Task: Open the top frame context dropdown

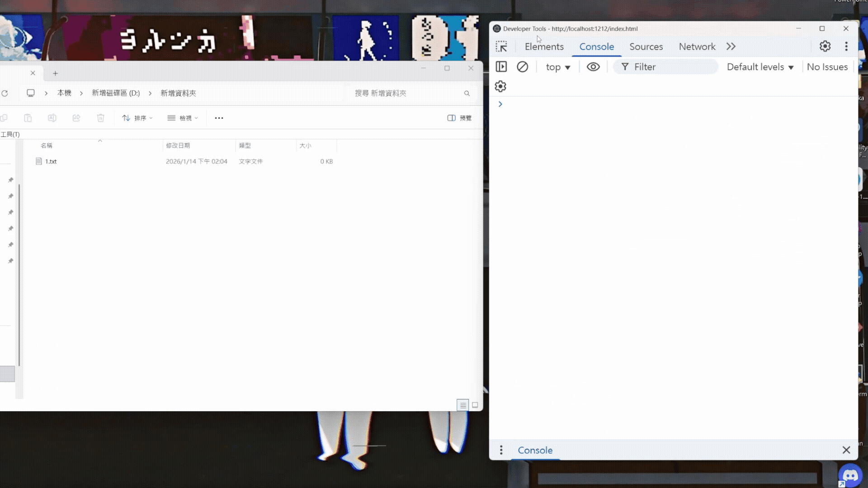Action: click(558, 66)
